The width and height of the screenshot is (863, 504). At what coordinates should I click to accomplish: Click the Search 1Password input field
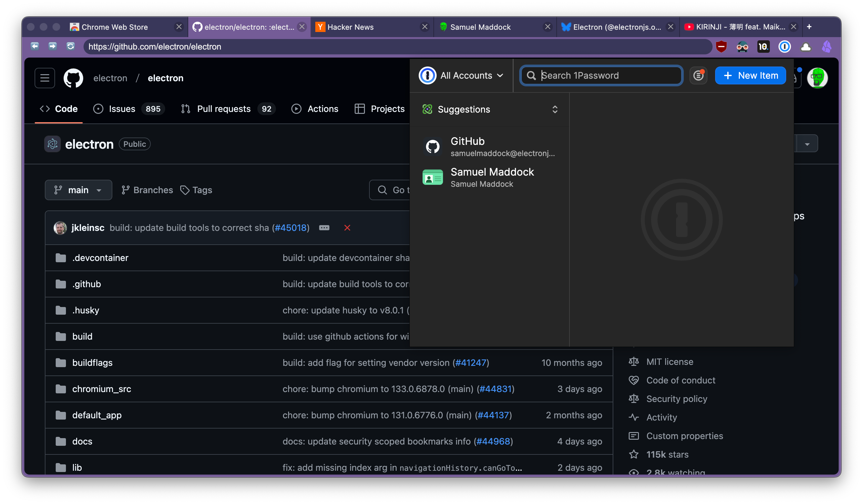coord(601,75)
